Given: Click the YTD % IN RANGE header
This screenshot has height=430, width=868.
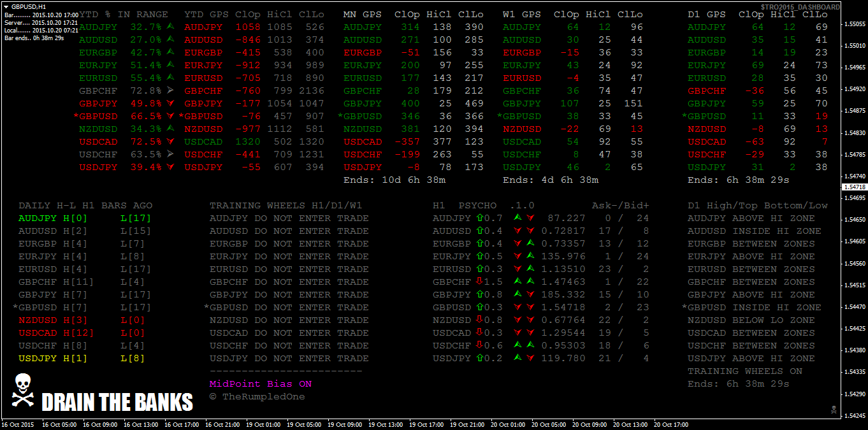Looking at the screenshot, I should tap(124, 14).
